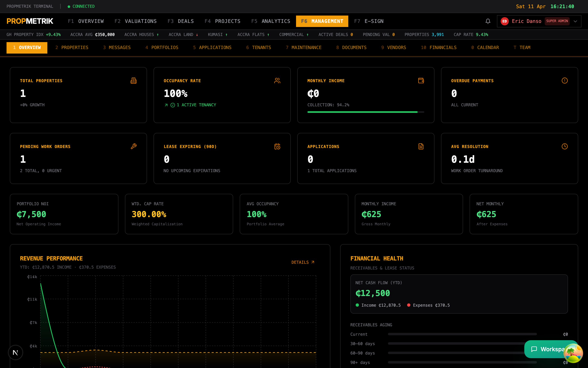Image resolution: width=588 pixels, height=368 pixels.
Task: Open the Portfolios tab
Action: 162,47
